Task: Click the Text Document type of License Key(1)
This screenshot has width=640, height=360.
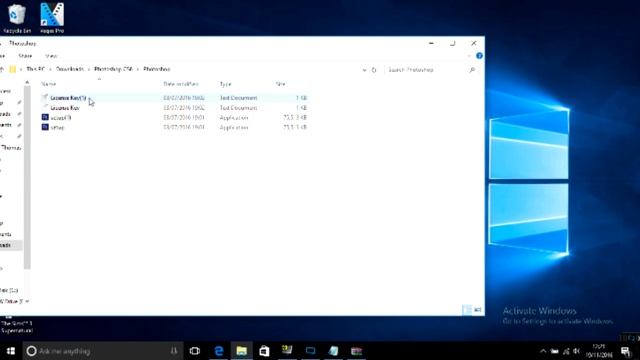Action: [x=239, y=98]
